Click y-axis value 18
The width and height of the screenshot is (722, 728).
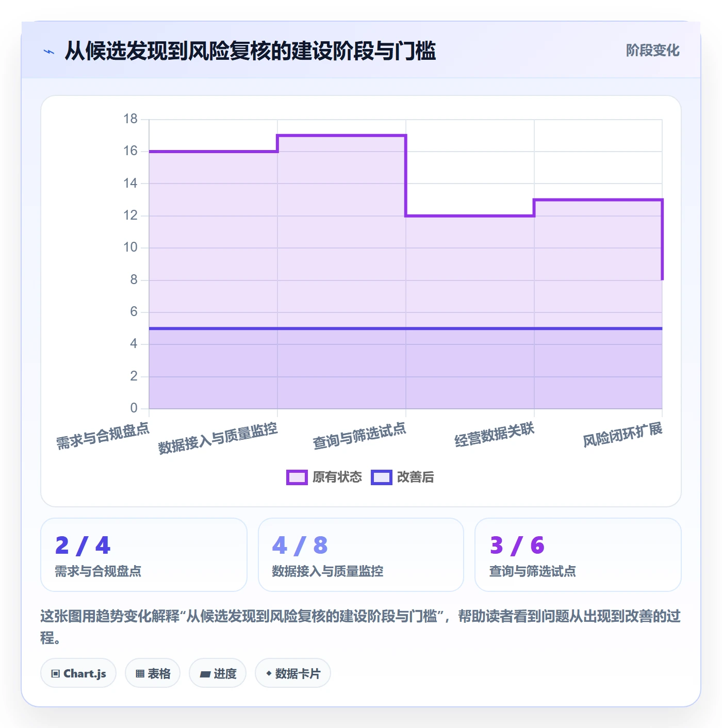coord(130,119)
